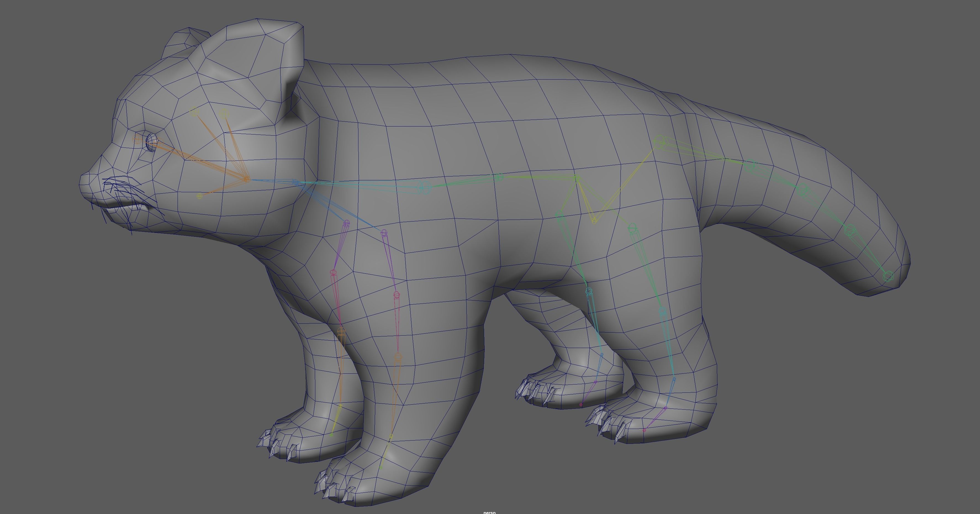Select the green hip joint near the tail
This screenshot has height=514, width=980.
660,142
